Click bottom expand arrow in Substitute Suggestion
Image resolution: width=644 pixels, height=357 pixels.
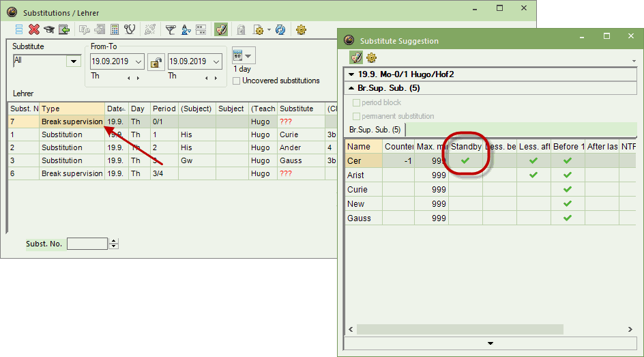[490, 343]
